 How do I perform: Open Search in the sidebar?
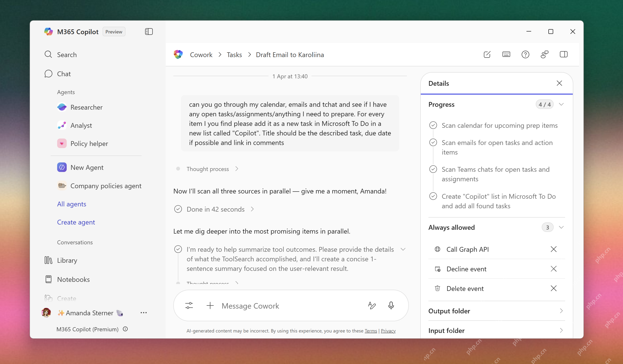tap(60, 54)
